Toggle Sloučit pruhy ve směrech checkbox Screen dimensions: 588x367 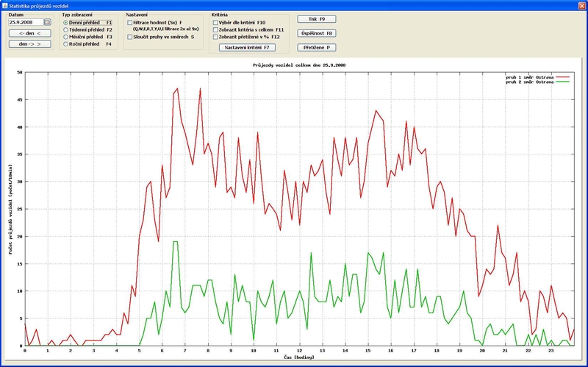[130, 36]
